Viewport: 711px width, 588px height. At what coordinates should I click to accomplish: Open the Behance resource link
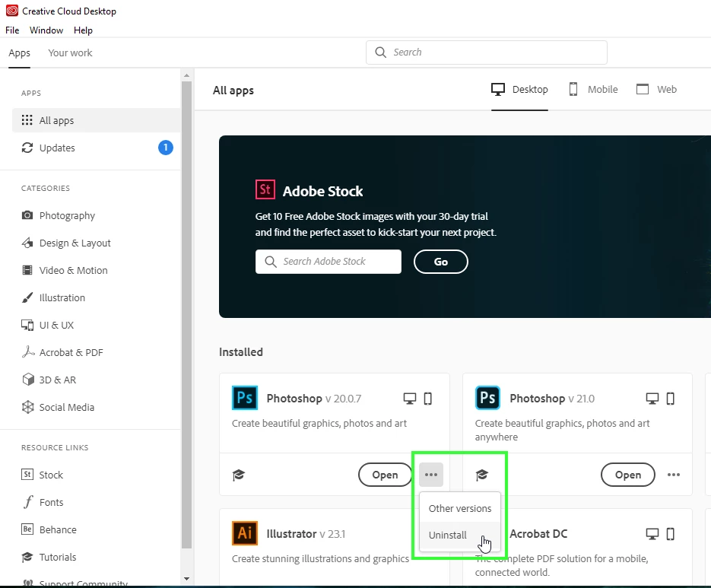[58, 530]
